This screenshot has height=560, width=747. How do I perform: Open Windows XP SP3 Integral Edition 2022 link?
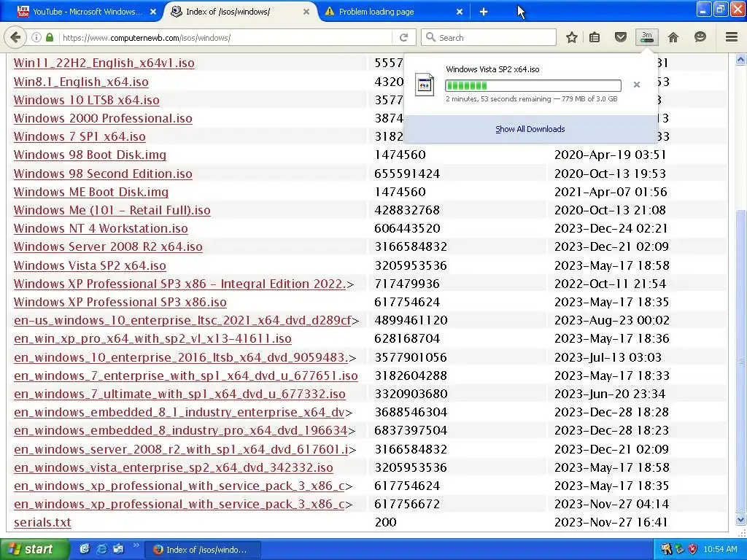click(179, 284)
